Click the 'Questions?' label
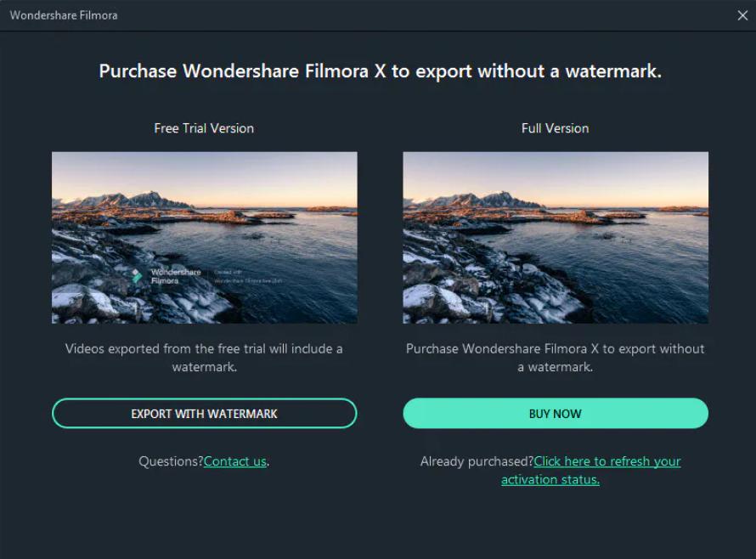 171,461
